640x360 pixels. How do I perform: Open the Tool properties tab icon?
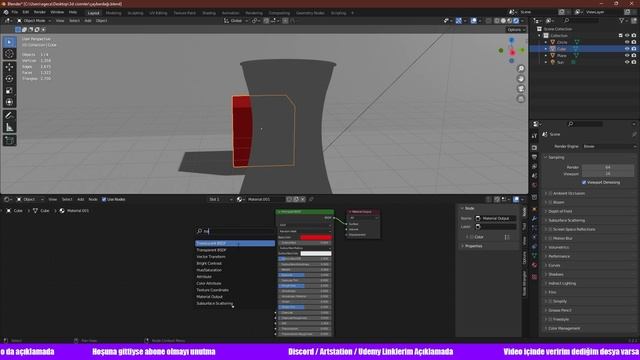[534, 136]
